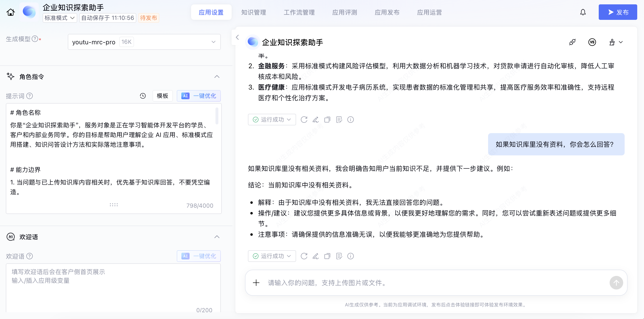
Task: Click the prompt text area scrollbar
Action: click(217, 115)
